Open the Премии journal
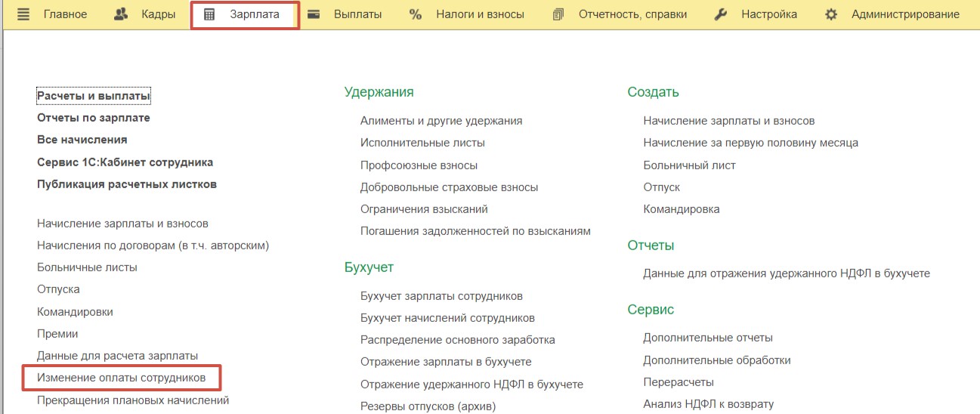980x414 pixels. [57, 333]
